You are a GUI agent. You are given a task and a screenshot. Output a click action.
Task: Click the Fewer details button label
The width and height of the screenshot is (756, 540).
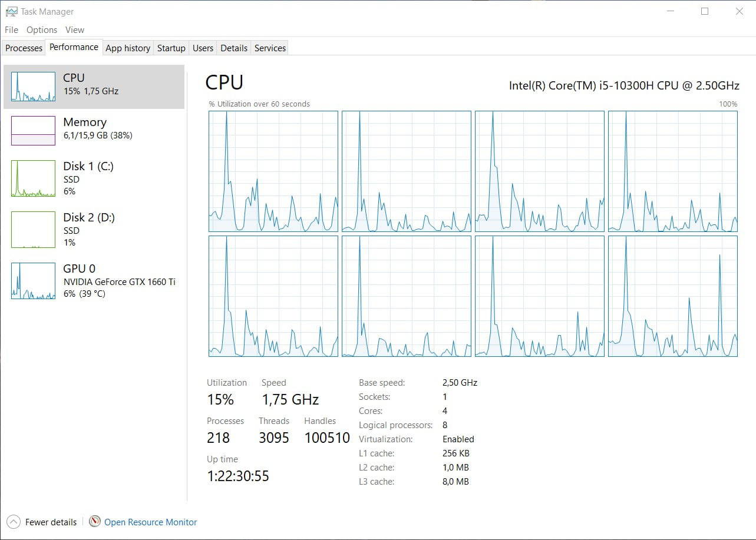[51, 522]
